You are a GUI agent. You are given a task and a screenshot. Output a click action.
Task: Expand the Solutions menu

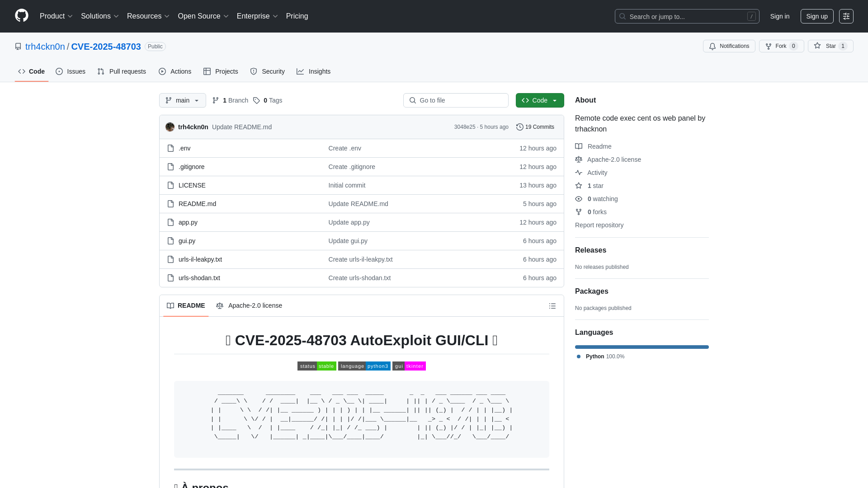99,16
